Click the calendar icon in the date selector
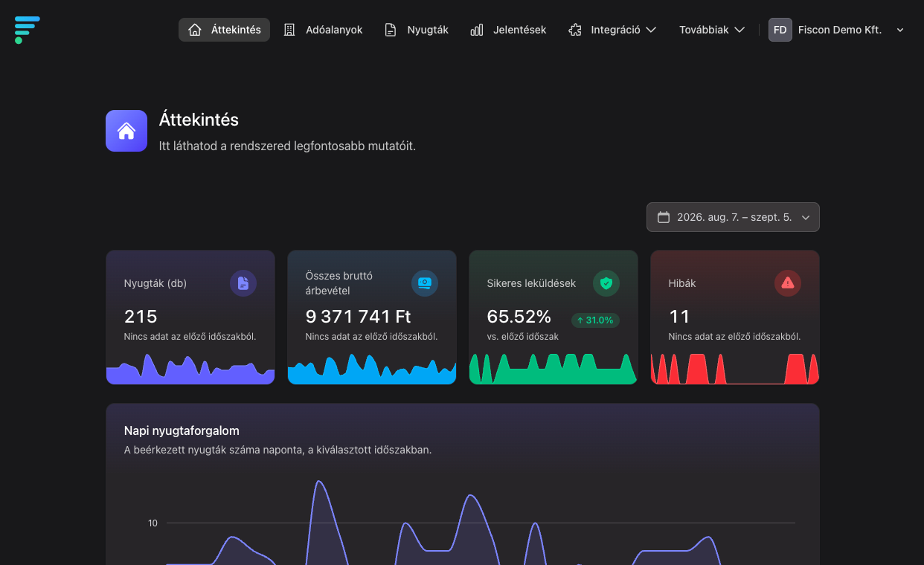The image size is (924, 565). 664,217
